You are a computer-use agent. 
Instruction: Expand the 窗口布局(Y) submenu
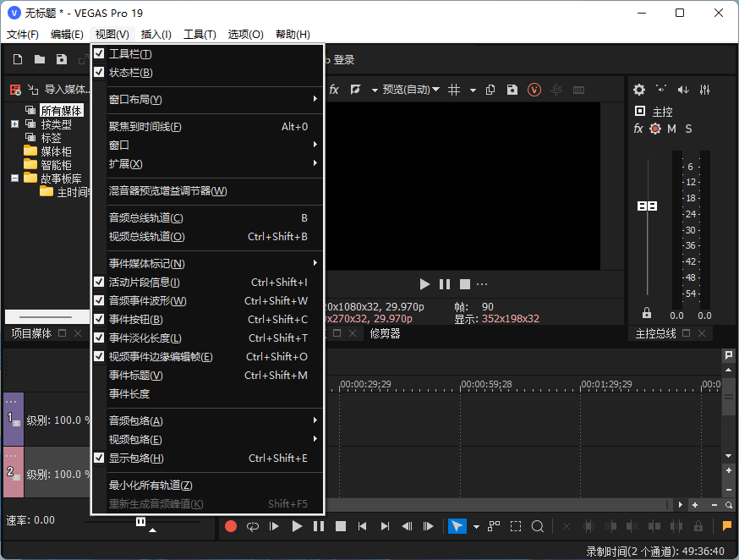pyautogui.click(x=208, y=100)
